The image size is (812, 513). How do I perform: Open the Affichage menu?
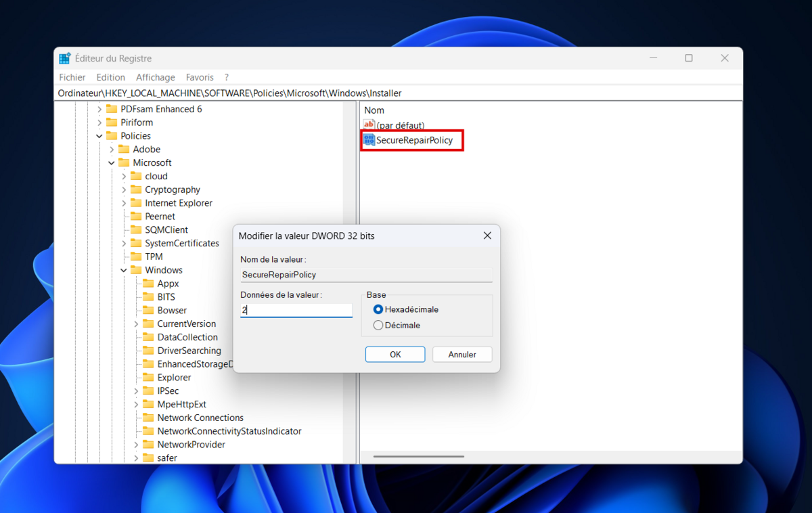coord(156,77)
